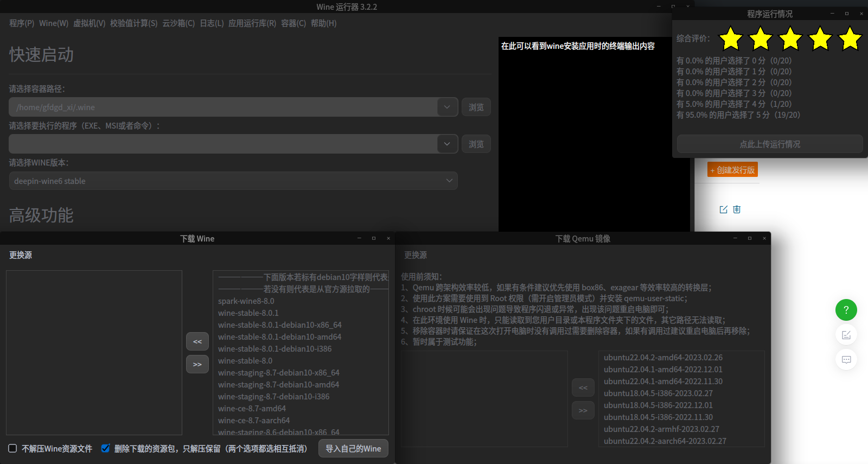868x464 pixels.
Task: Click << arrow button in 下载 Qemu 镜像 window
Action: (583, 387)
